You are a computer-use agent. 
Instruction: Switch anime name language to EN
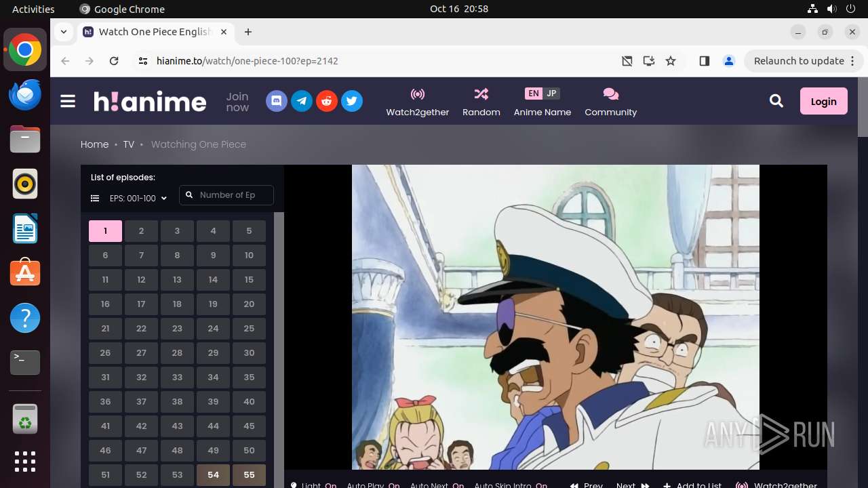tap(534, 94)
